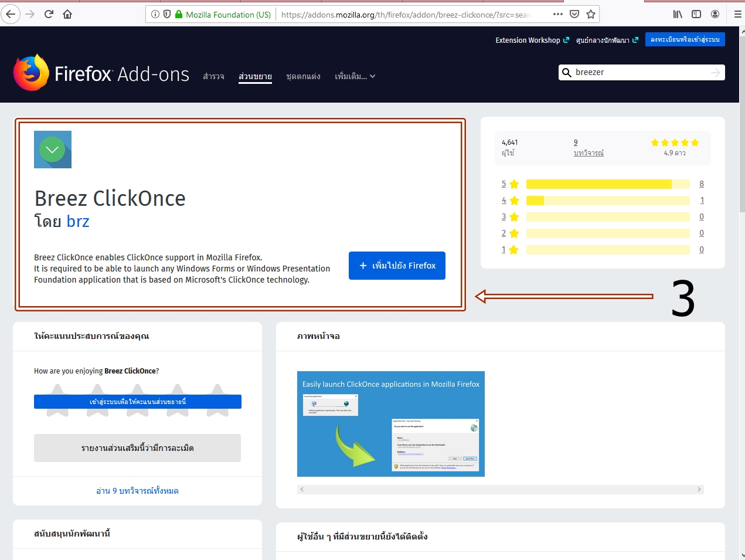
Task: Click the 5-star rating bar
Action: click(608, 184)
